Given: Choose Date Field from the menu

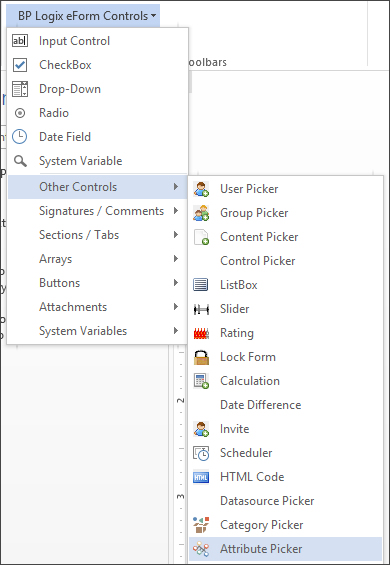Looking at the screenshot, I should pos(97,137).
